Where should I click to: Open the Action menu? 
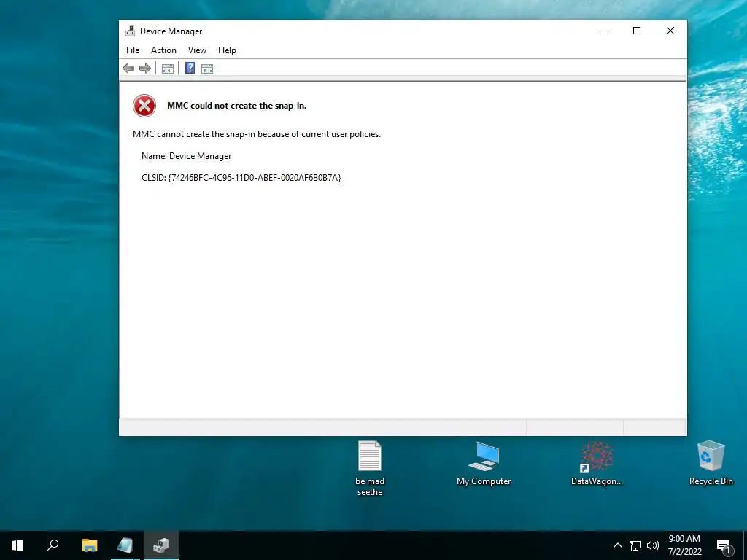tap(163, 50)
